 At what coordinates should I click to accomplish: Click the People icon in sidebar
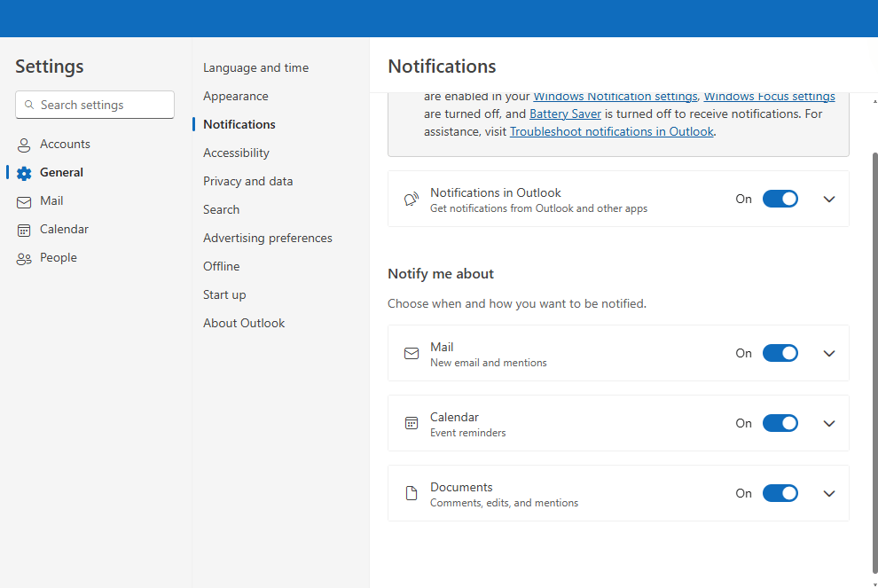pyautogui.click(x=24, y=257)
